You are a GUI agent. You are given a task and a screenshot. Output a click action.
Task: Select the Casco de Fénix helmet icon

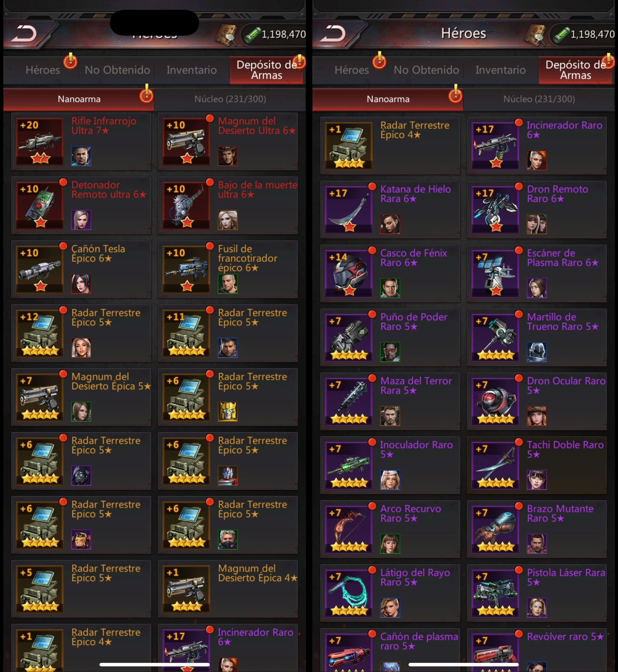tap(349, 274)
